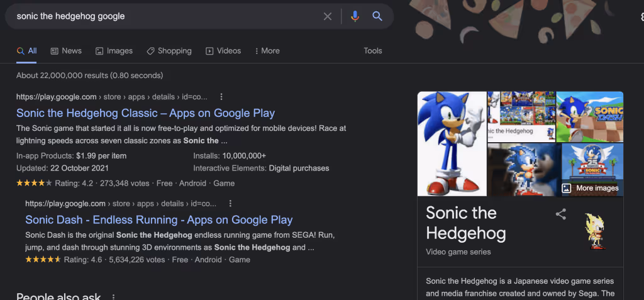Open the options menu for the Sonic Dash result
This screenshot has width=644, height=300.
pyautogui.click(x=230, y=203)
